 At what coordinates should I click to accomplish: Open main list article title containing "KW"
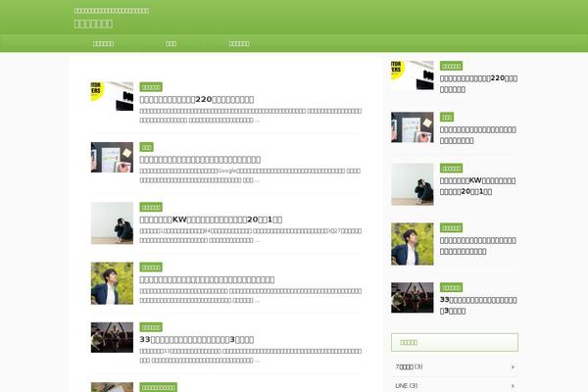211,220
